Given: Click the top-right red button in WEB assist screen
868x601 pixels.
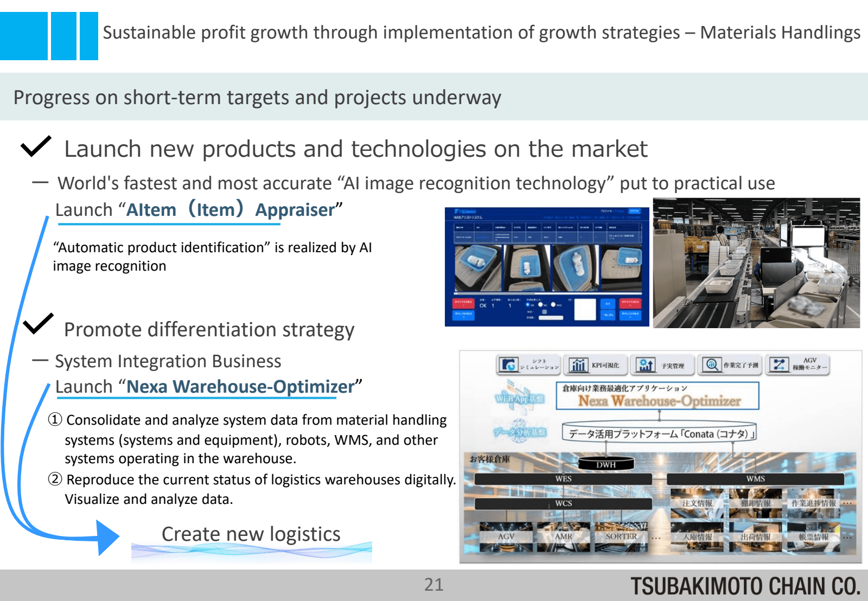Looking at the screenshot, I should click(630, 303).
